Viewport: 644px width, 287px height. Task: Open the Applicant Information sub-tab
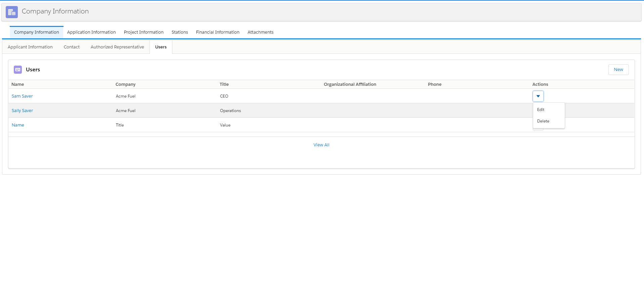click(30, 47)
